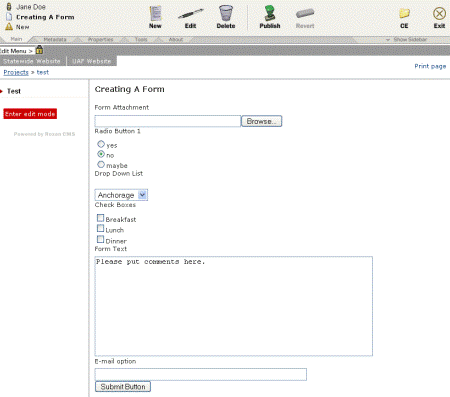Screen dimensions: 450x397
Task: Click the Exit circle-X icon
Action: click(439, 14)
